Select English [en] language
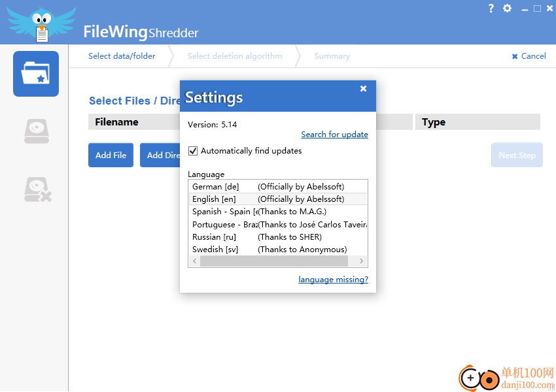Viewport: 556px width, 392px height. click(278, 199)
